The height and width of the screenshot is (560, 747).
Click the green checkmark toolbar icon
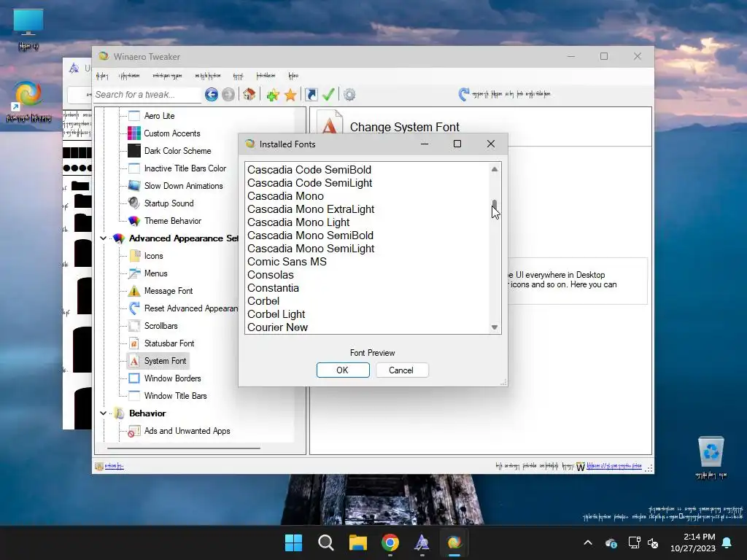[328, 94]
